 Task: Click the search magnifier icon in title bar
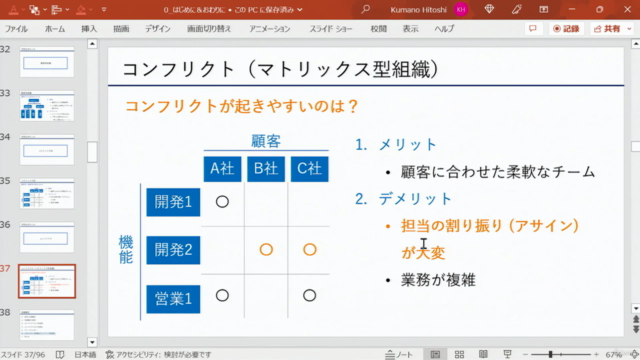pyautogui.click(x=366, y=9)
